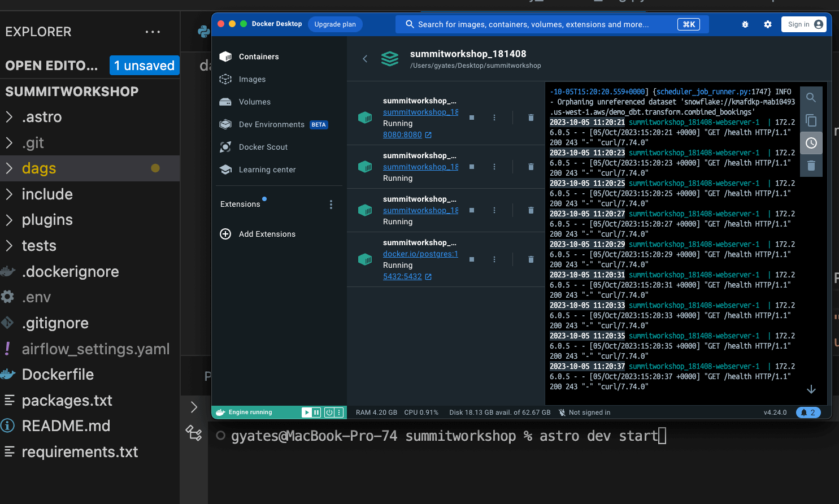Click the Upgrade plan button
This screenshot has height=504, width=839.
(335, 24)
